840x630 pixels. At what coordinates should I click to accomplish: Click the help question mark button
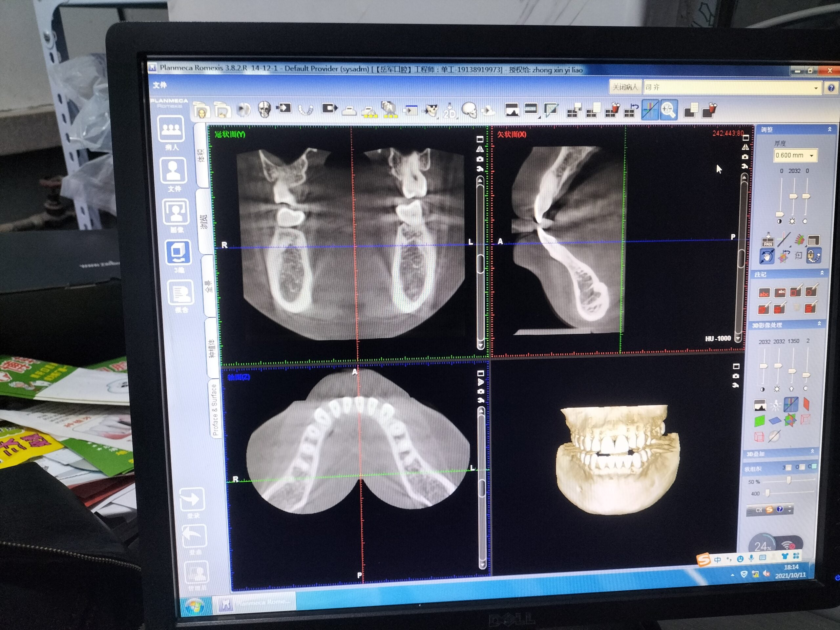click(831, 89)
